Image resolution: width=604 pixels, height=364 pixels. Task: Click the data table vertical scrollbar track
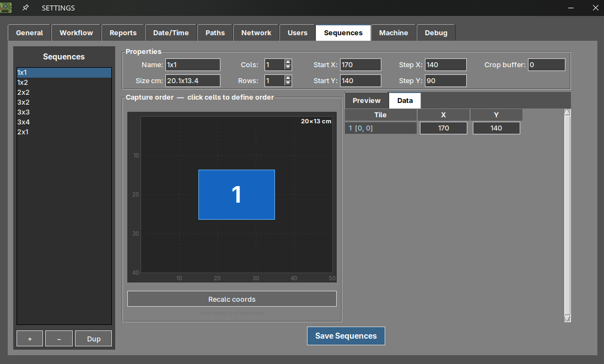point(568,215)
